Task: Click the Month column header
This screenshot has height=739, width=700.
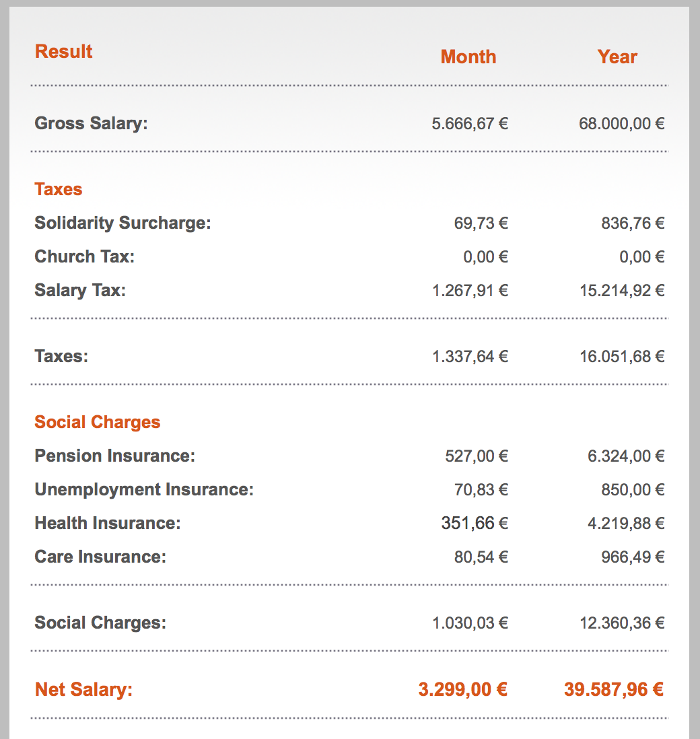Action: tap(468, 57)
